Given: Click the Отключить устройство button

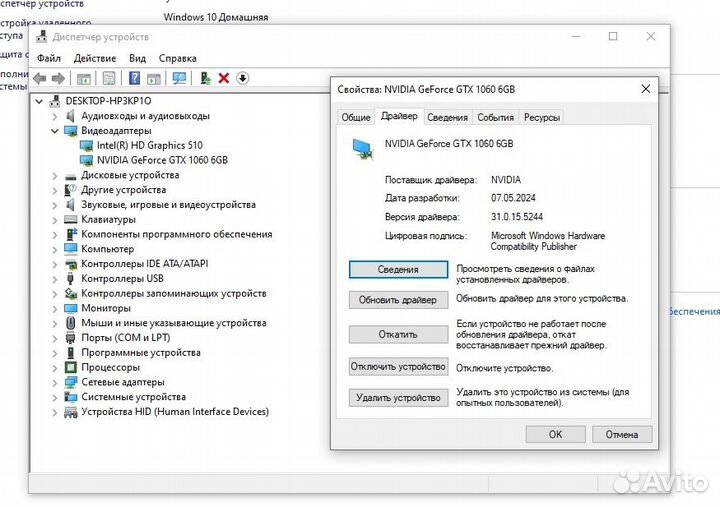Looking at the screenshot, I should (x=398, y=367).
